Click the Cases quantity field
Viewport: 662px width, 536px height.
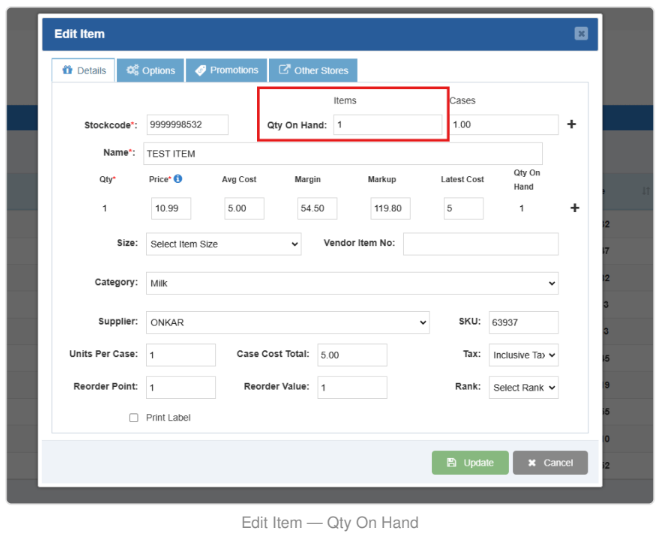(x=504, y=125)
